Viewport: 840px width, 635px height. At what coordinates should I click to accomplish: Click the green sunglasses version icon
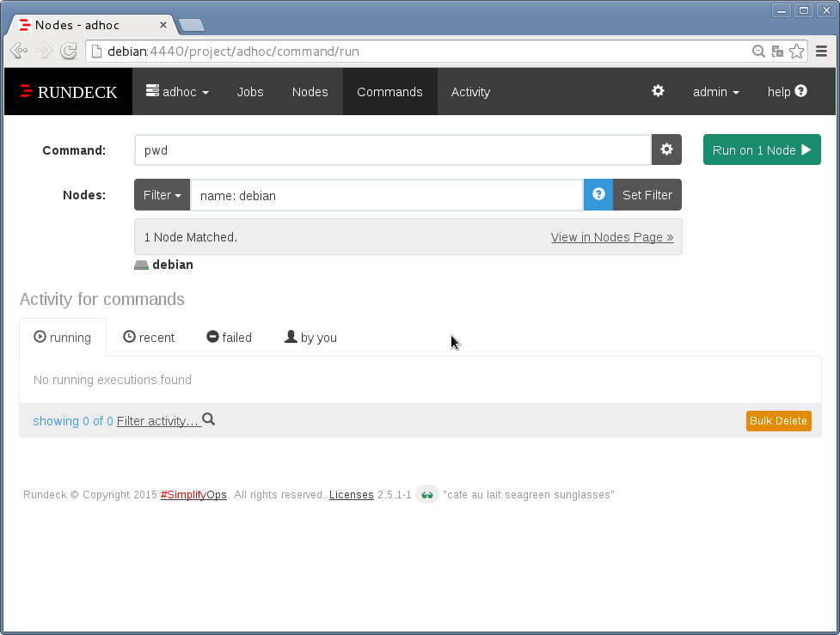[x=427, y=495]
